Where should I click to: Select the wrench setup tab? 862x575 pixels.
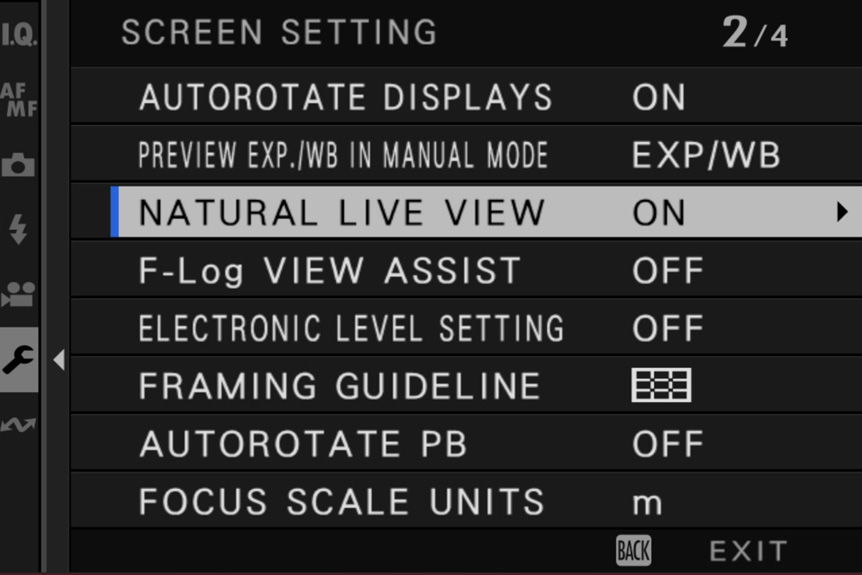tap(19, 360)
